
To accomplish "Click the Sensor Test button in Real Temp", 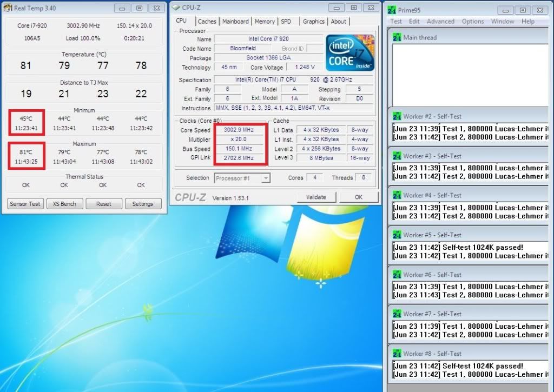I will tap(25, 204).
